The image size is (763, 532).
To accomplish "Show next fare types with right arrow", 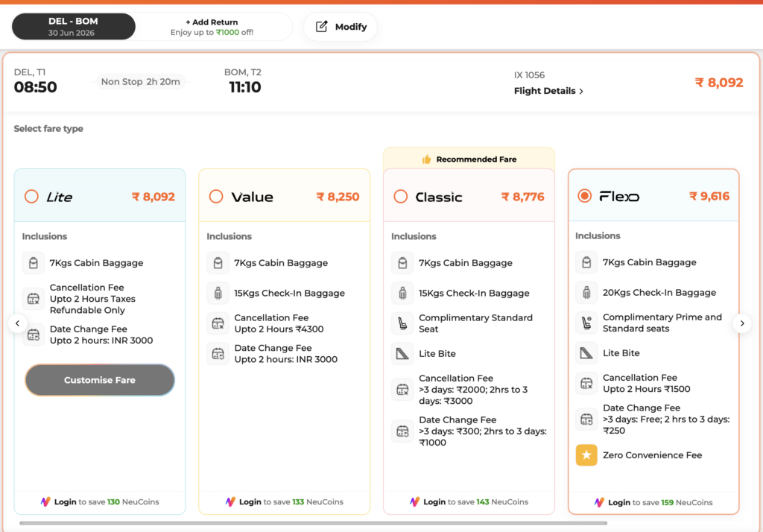I will coord(742,323).
